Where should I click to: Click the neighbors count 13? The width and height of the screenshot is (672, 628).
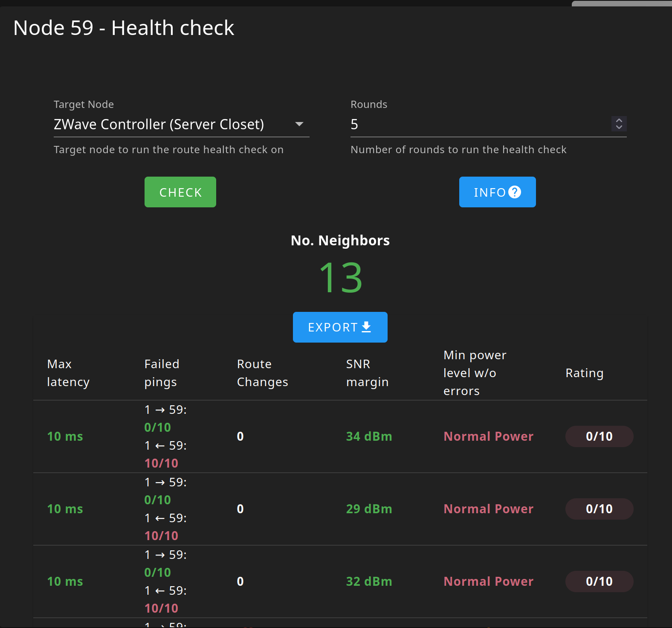click(340, 278)
